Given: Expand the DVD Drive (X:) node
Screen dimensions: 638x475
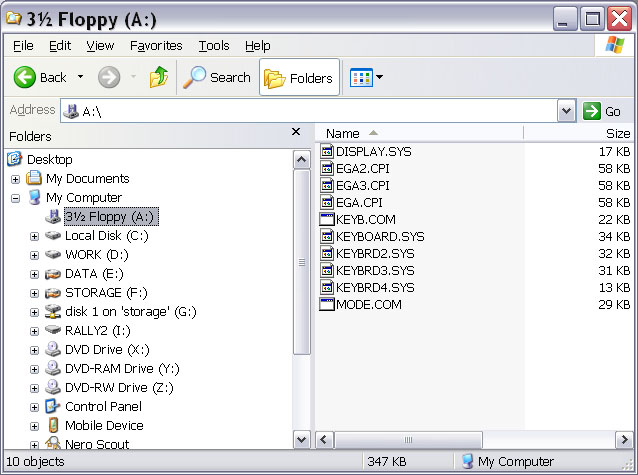Looking at the screenshot, I should pyautogui.click(x=35, y=350).
